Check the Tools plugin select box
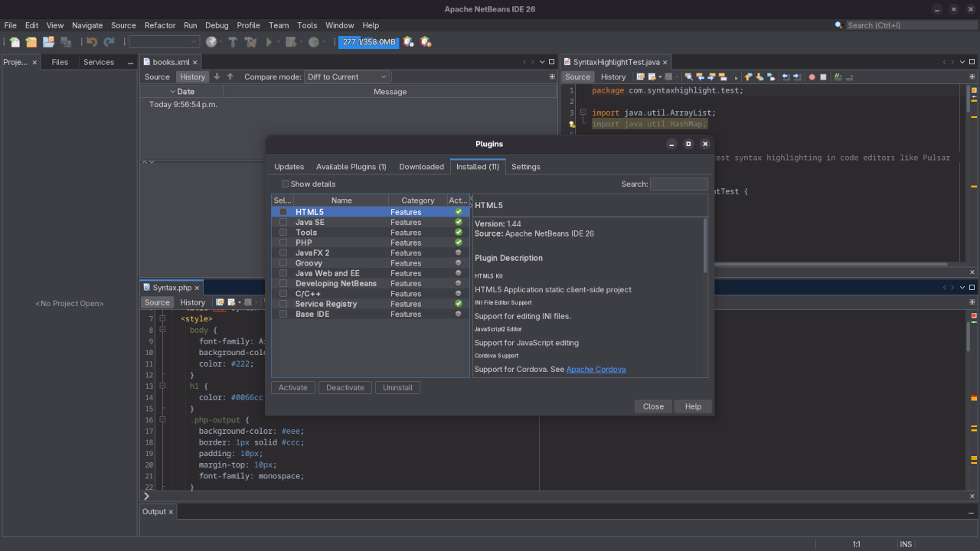This screenshot has width=980, height=551. coord(283,233)
